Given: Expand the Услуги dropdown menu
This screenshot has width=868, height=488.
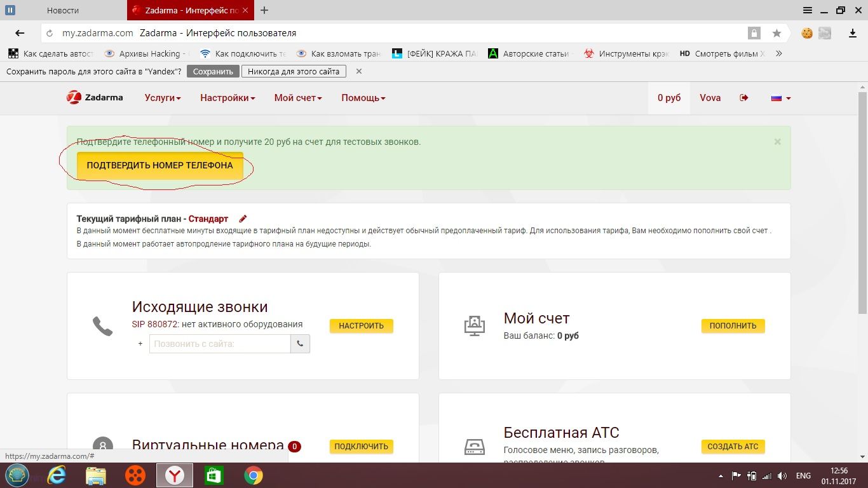Looking at the screenshot, I should 163,98.
